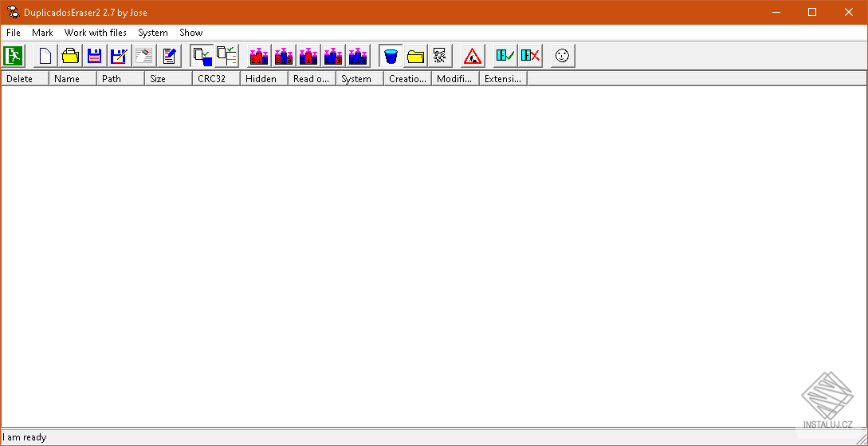
Task: Click save-as floppy with pencil icon
Action: [119, 56]
